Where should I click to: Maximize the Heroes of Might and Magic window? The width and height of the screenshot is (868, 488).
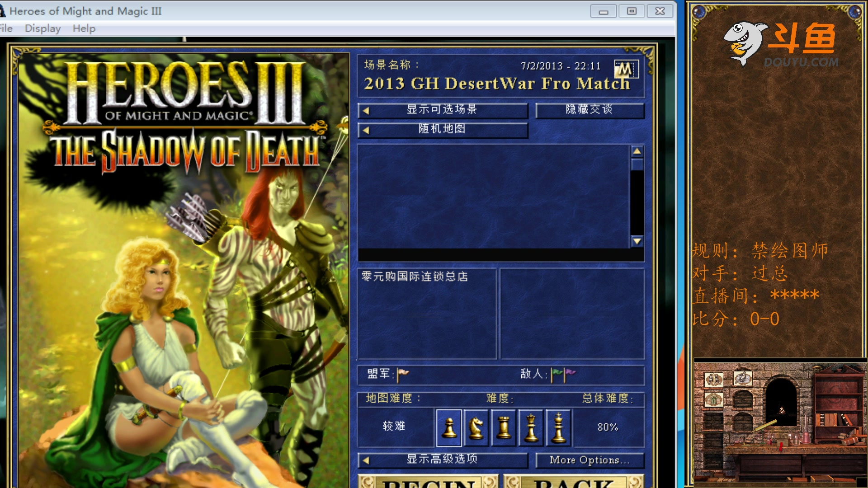point(632,11)
